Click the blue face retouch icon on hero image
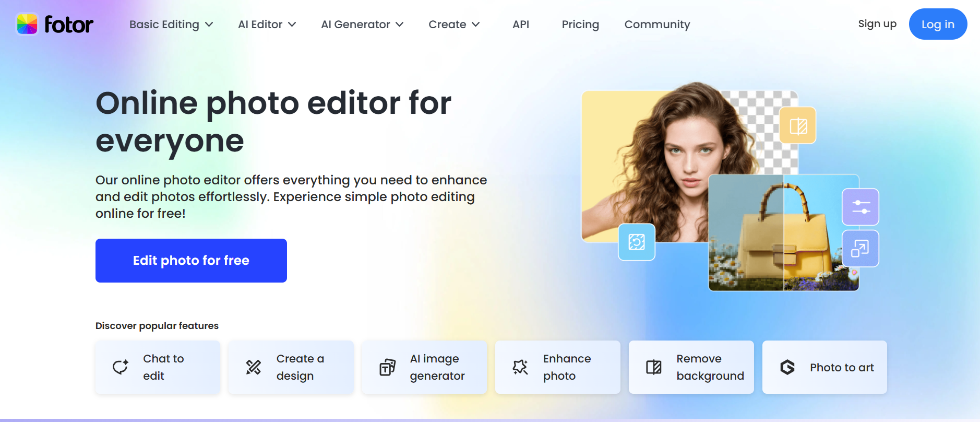The height and width of the screenshot is (422, 980). (637, 242)
